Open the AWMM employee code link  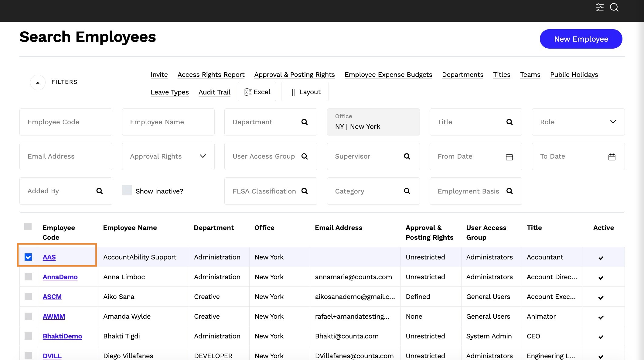(54, 317)
